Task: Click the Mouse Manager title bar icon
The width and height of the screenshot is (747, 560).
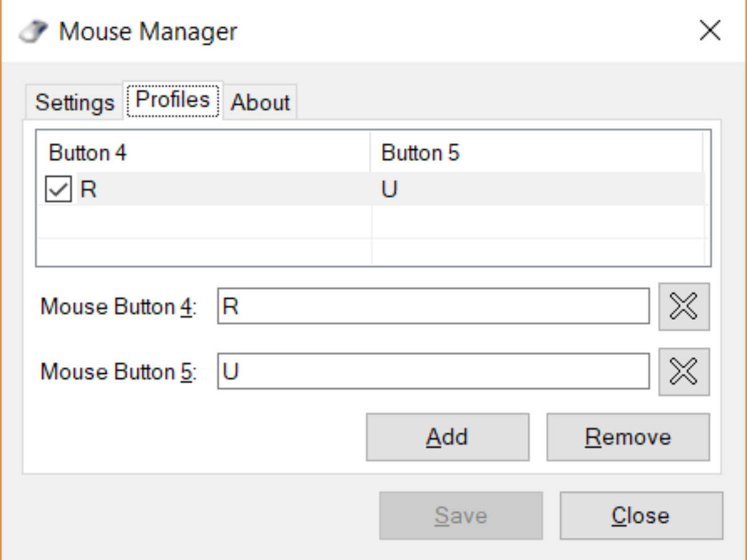Action: coord(34,31)
